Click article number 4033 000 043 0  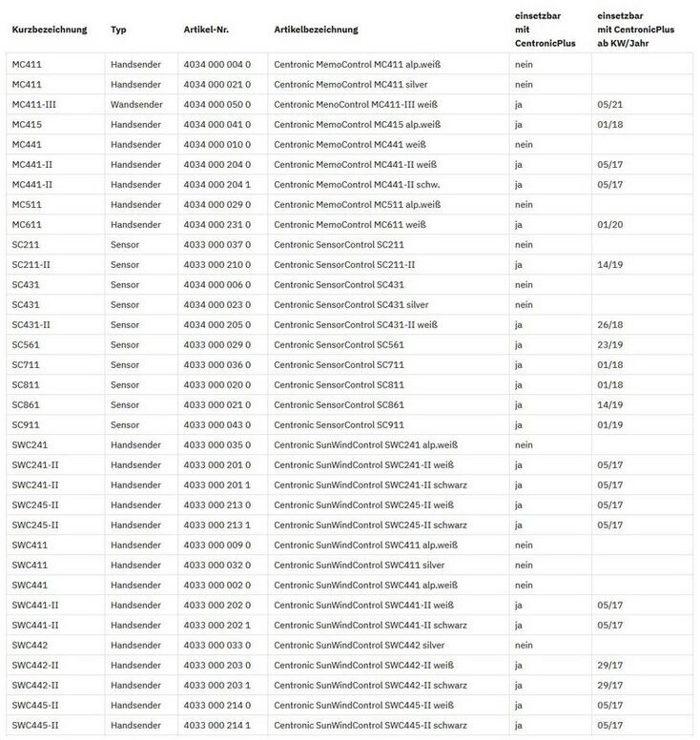216,424
